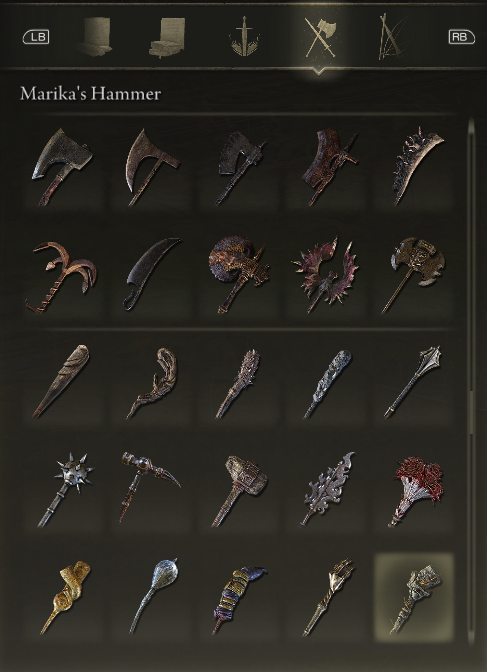
Task: Open the bow and arrow tab
Action: point(391,37)
